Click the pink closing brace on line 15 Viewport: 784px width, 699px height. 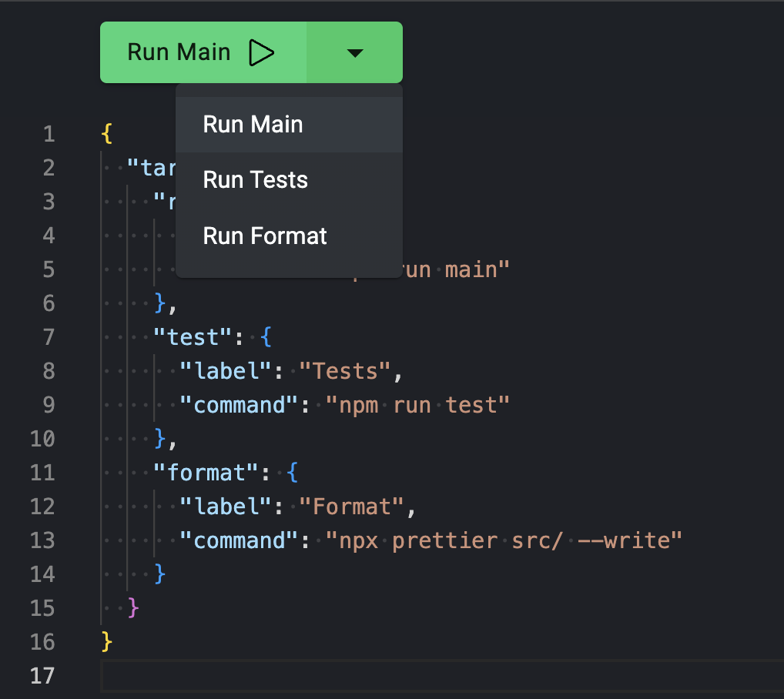(133, 607)
